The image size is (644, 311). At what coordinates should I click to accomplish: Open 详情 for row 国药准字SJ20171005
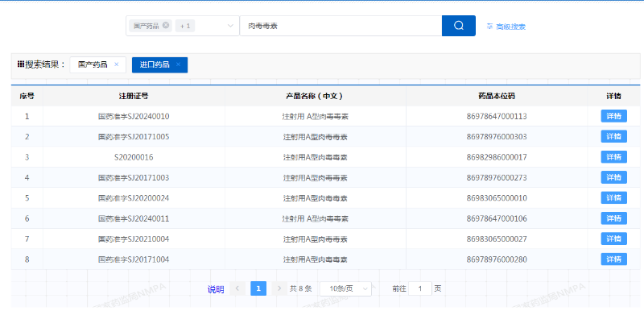(x=613, y=136)
